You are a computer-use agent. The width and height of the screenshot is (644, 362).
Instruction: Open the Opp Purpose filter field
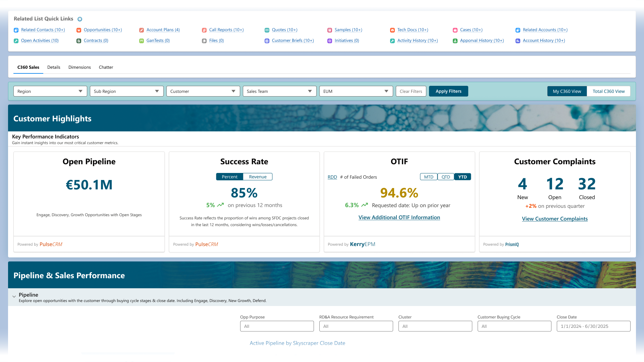click(x=277, y=326)
